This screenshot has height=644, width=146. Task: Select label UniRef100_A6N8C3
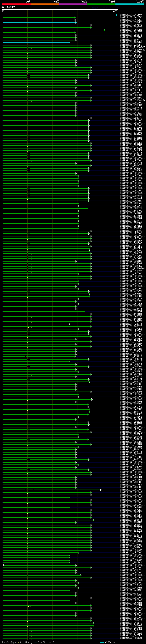pos(131,347)
